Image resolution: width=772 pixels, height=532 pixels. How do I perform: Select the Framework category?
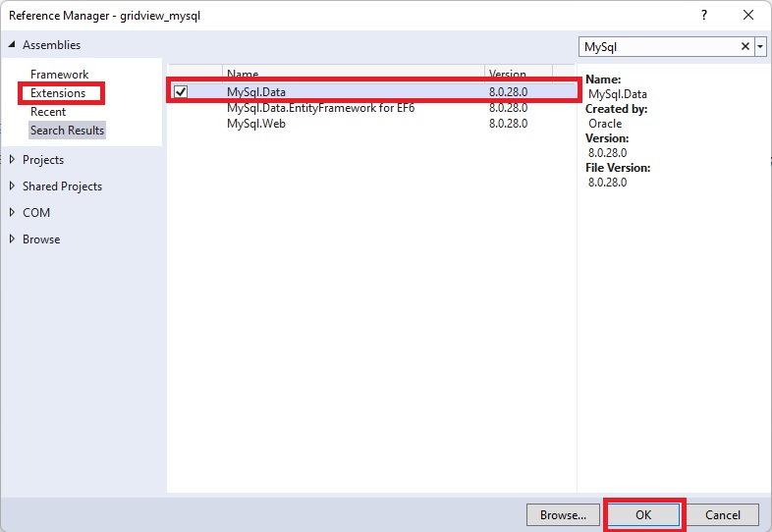pos(59,75)
